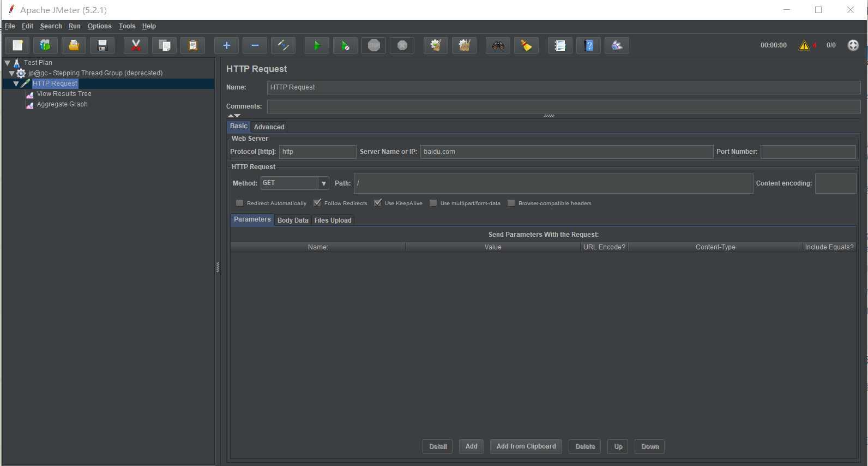Open the Help menu
This screenshot has height=466, width=868.
click(x=149, y=26)
